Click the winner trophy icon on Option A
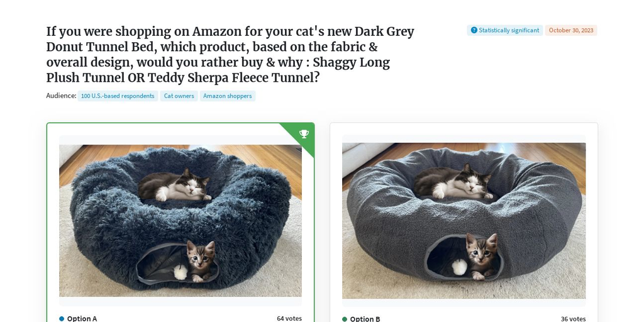 point(304,133)
